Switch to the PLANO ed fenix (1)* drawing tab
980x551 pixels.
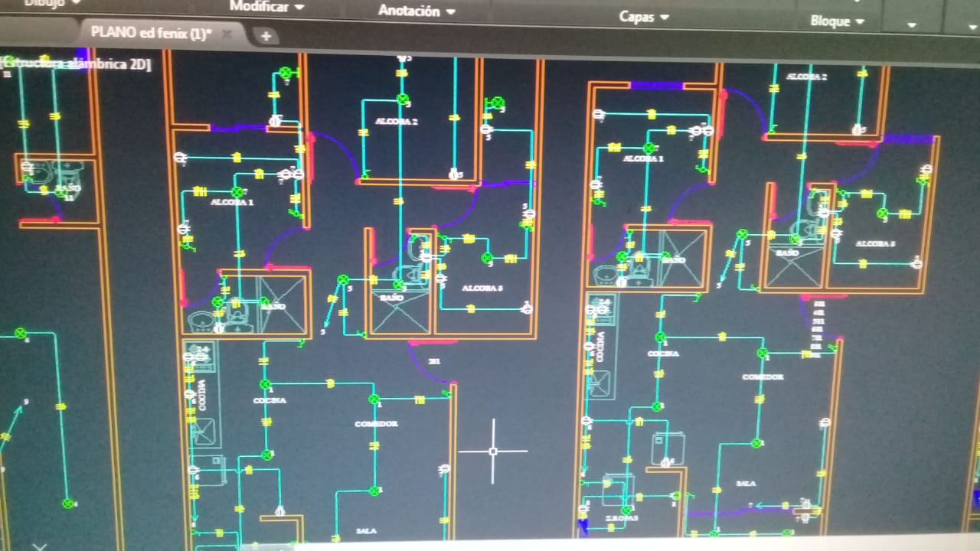151,32
